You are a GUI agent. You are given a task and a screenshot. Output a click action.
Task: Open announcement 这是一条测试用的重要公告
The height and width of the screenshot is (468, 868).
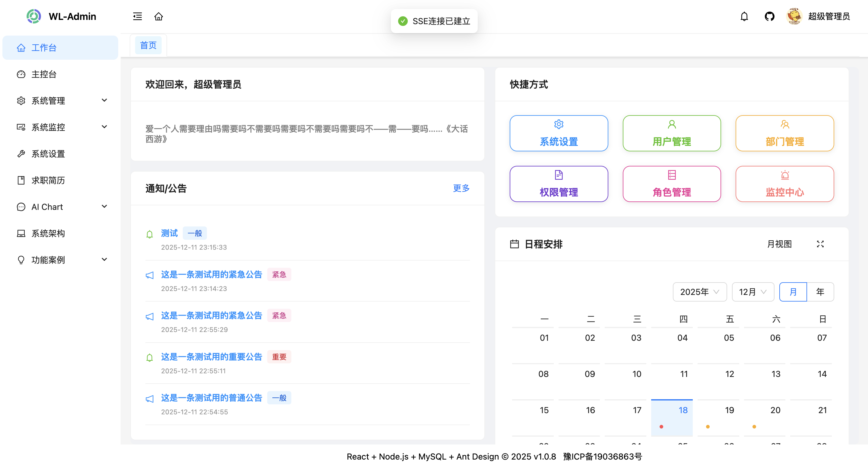(x=211, y=357)
